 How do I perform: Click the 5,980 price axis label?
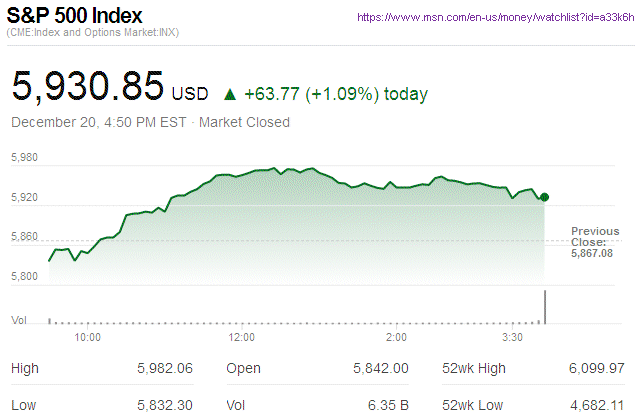(23, 158)
